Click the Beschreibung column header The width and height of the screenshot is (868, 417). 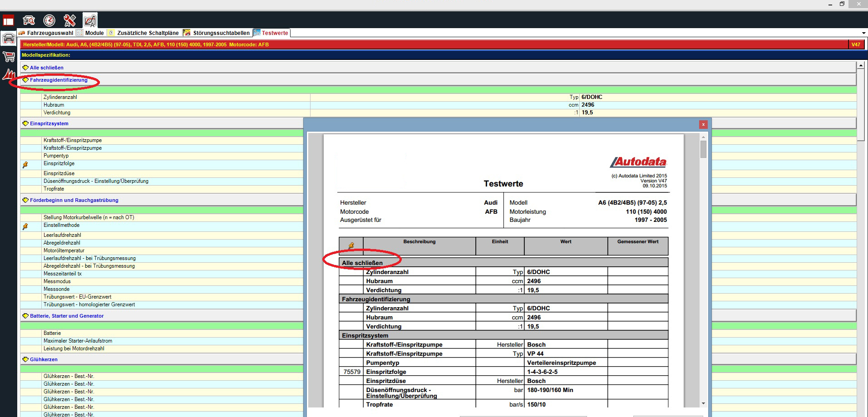[x=419, y=246]
